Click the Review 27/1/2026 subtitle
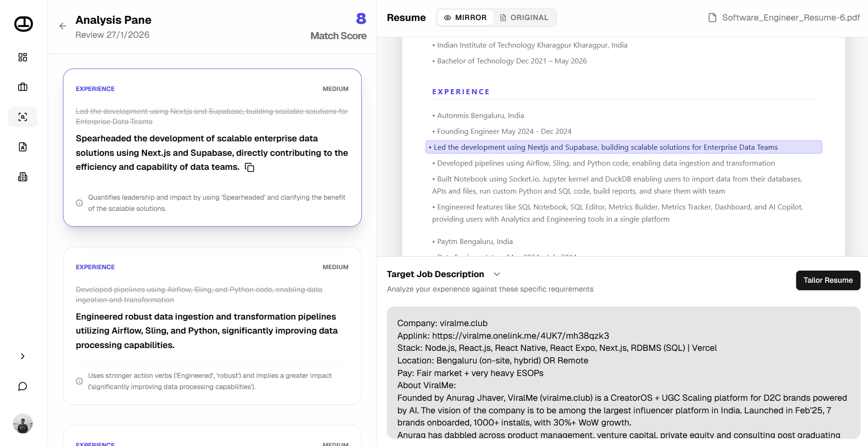 (112, 35)
